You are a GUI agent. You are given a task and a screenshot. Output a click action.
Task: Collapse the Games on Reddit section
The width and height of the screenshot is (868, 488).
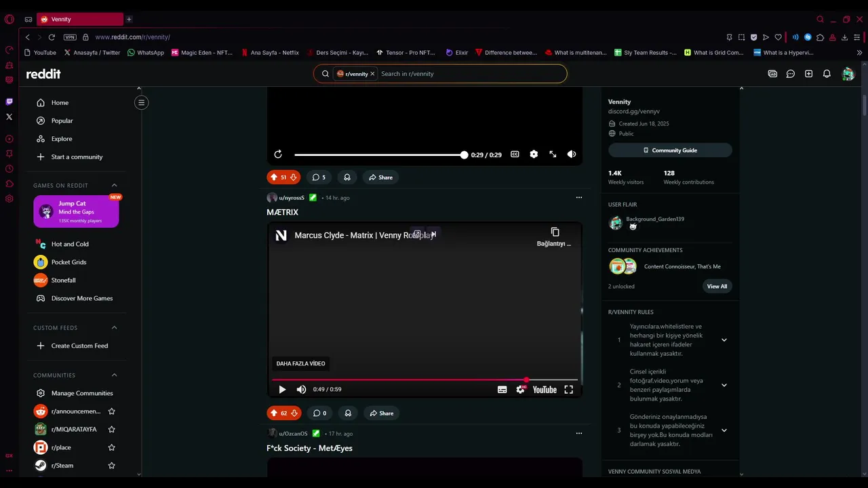pos(114,185)
